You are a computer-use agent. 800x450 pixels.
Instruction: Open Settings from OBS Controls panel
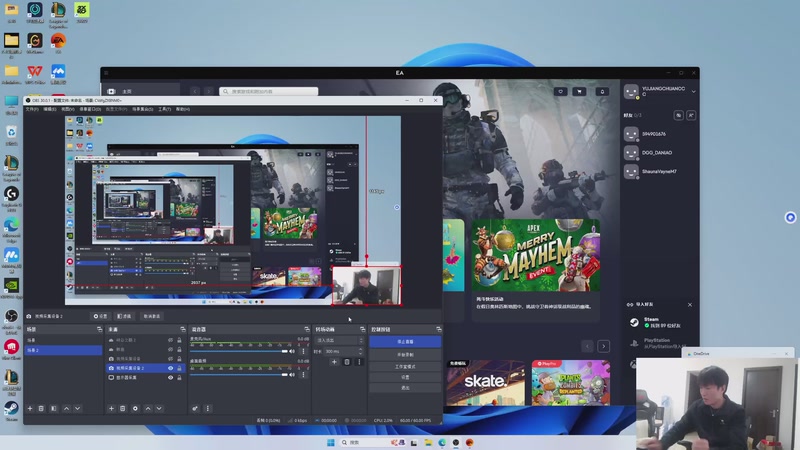[x=405, y=377]
